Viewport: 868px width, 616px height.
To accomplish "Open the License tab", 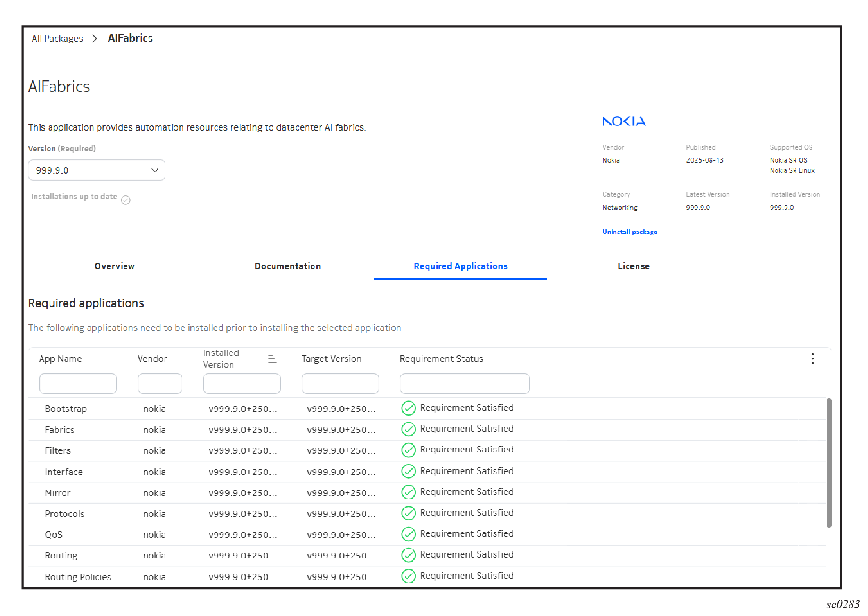I will pyautogui.click(x=634, y=266).
